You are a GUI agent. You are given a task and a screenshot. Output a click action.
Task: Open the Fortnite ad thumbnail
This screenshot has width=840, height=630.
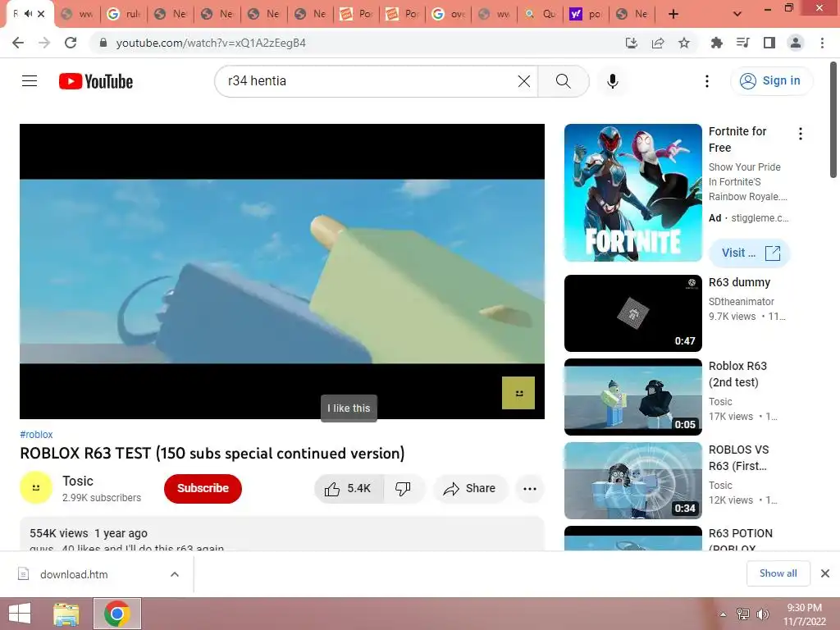(x=632, y=193)
